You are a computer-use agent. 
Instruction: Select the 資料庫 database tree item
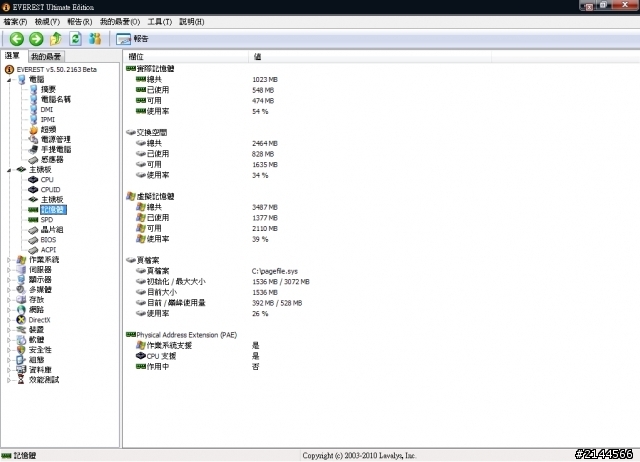click(40, 370)
